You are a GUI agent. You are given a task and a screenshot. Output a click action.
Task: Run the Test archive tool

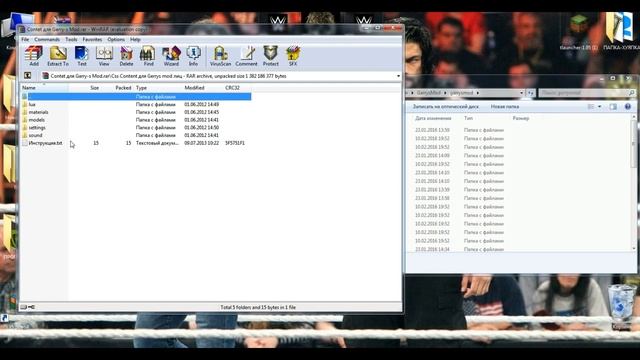tap(82, 56)
